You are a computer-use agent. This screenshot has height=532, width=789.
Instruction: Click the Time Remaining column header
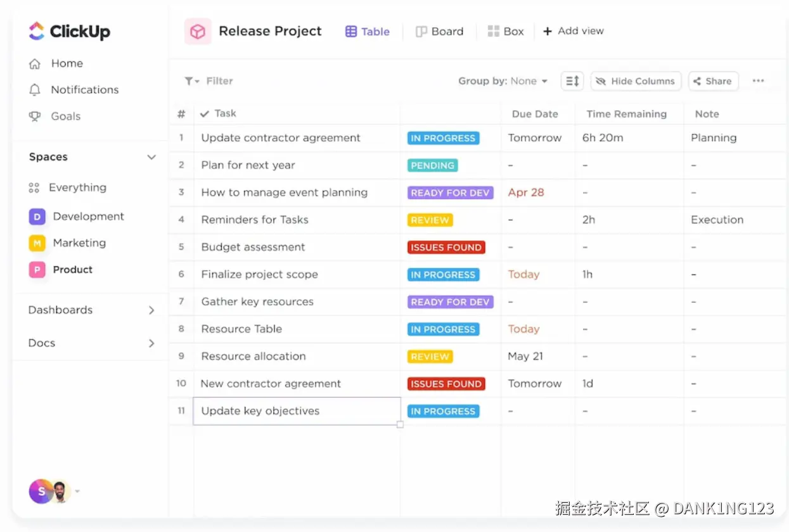pos(626,114)
